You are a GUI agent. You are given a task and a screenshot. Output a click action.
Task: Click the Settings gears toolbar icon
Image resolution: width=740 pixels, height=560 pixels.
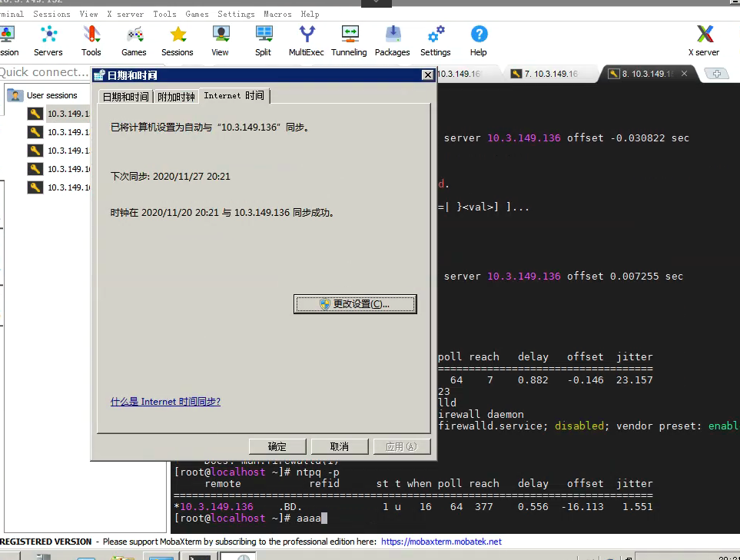[x=436, y=41]
